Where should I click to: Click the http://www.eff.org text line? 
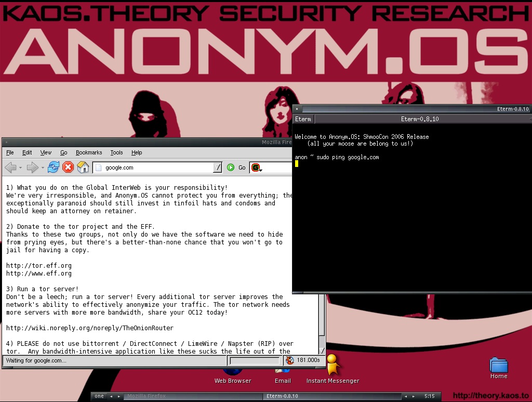(38, 274)
